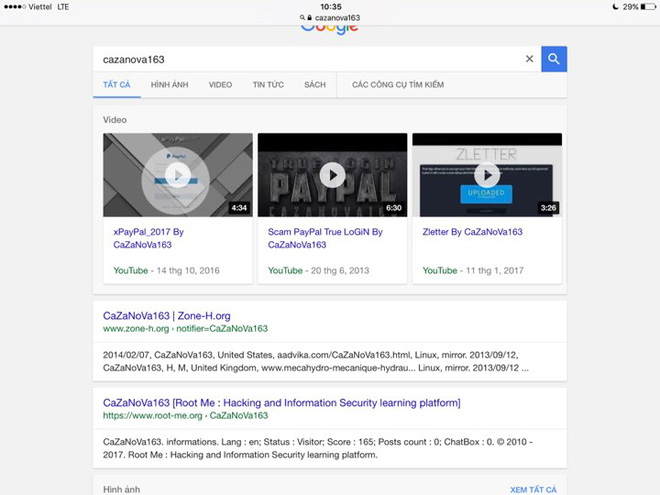660x495 pixels.
Task: Click the YouTube source dated 20 thg 6, 2013
Action: 319,271
